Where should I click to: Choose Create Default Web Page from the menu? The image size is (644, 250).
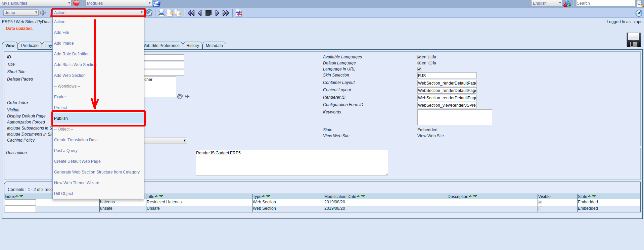click(98, 161)
